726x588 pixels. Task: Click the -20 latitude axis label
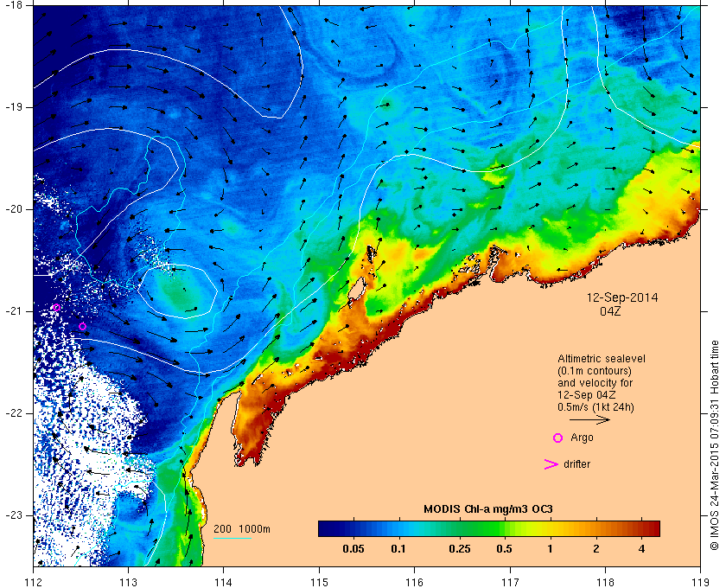[x=12, y=209]
